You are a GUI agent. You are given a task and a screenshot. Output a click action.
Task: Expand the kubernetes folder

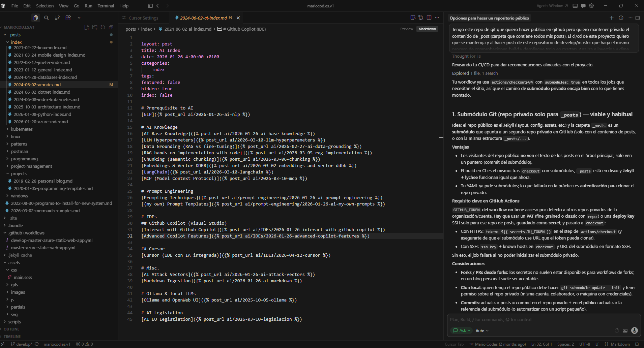pos(59,129)
